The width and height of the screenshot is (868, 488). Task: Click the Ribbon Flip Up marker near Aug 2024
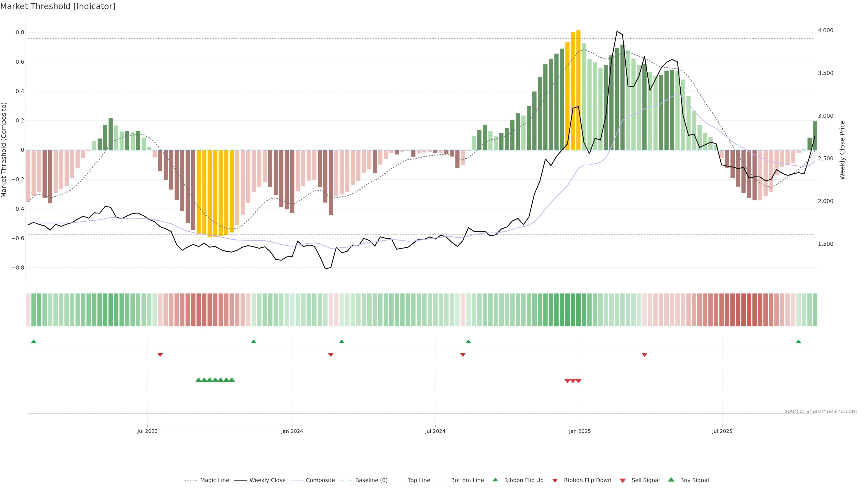[468, 342]
